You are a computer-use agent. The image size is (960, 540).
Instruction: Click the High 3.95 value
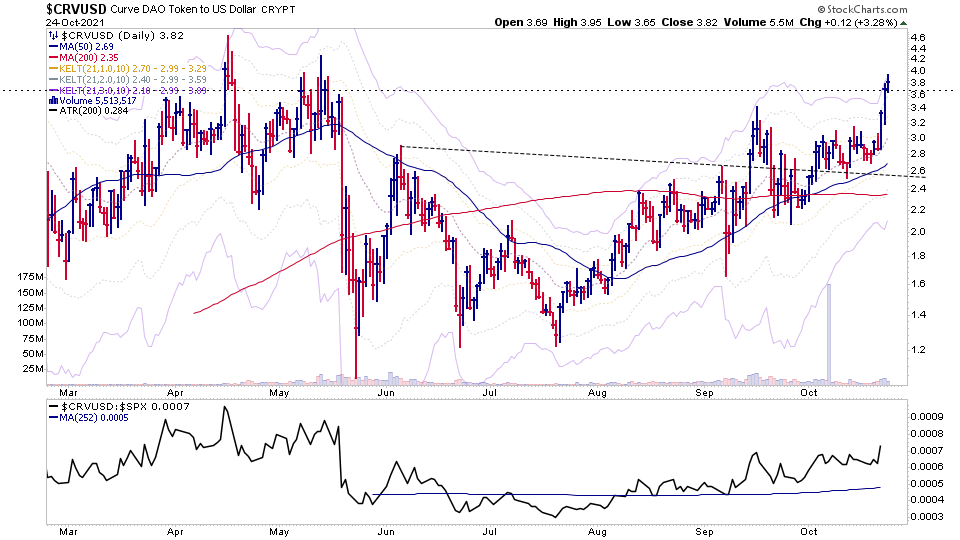click(577, 23)
